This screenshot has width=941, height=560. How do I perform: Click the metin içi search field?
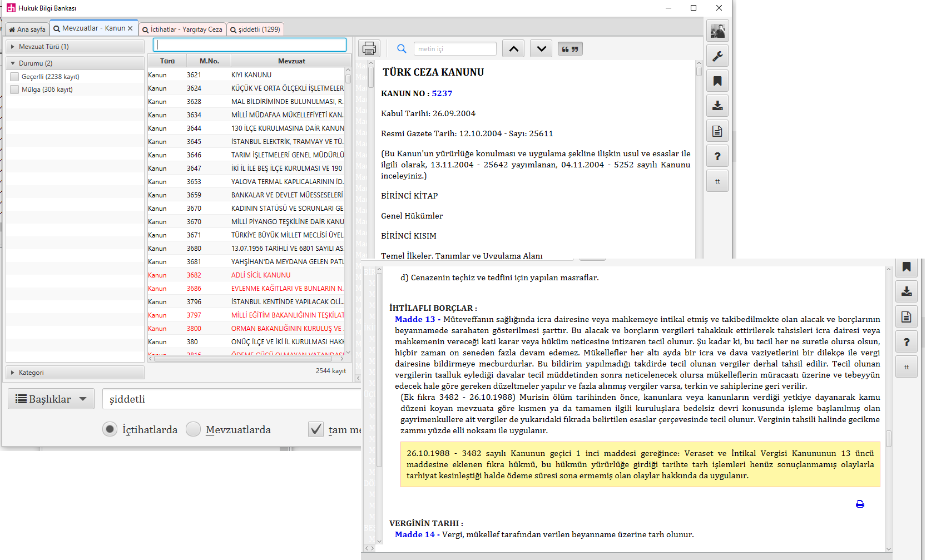click(x=455, y=49)
